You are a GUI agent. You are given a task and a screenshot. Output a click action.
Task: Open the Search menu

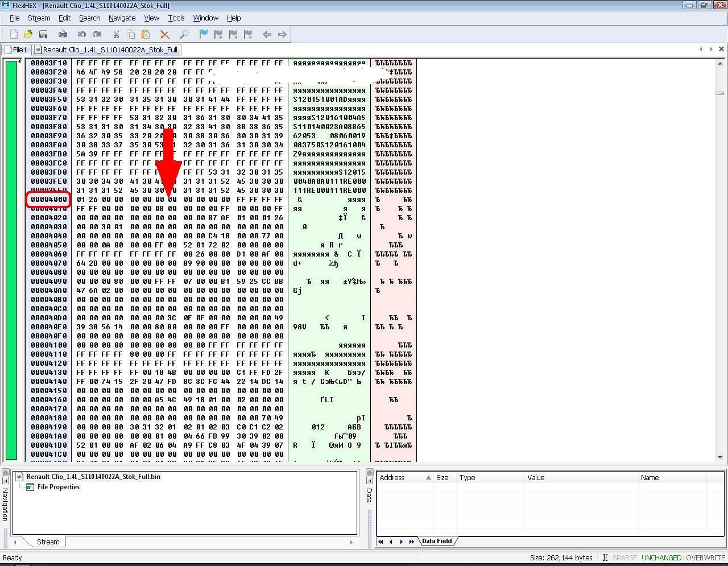pos(89,18)
